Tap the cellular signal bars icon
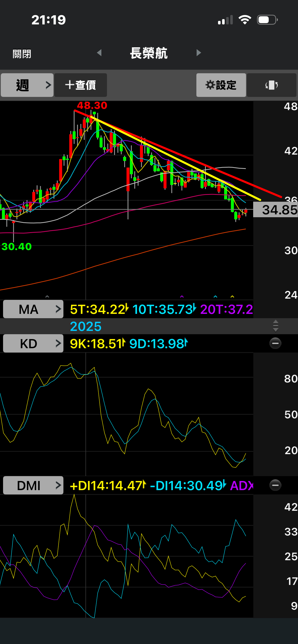This screenshot has height=644, width=298. (225, 20)
